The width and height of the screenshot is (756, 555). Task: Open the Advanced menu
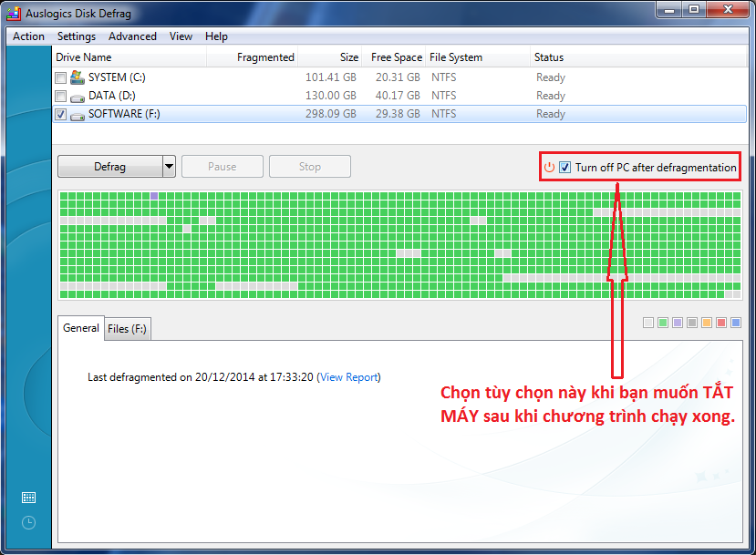pos(132,36)
